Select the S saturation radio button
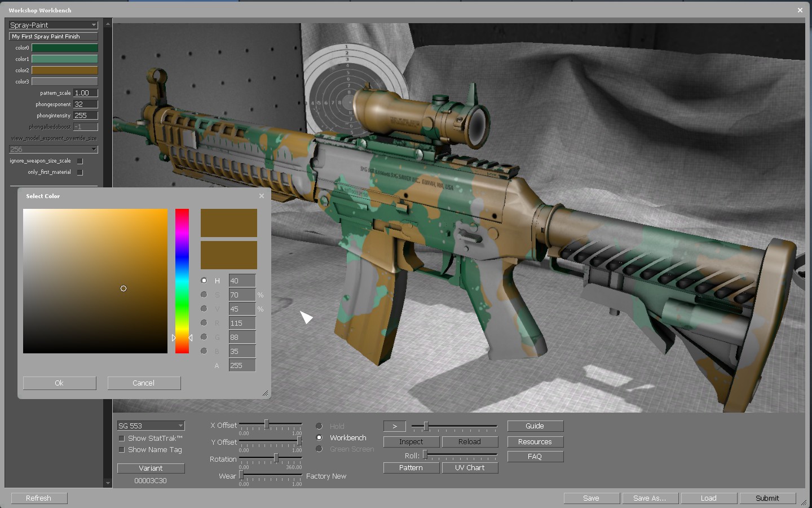Image resolution: width=812 pixels, height=508 pixels. [204, 295]
